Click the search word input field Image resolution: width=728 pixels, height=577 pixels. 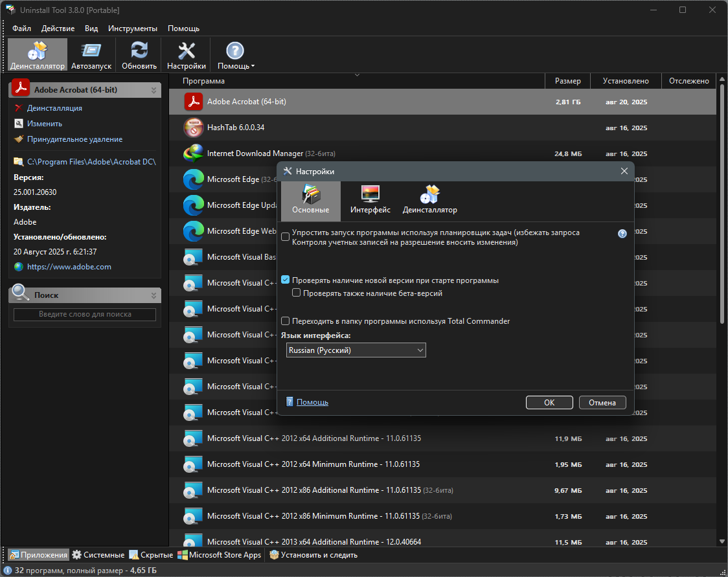click(x=85, y=315)
